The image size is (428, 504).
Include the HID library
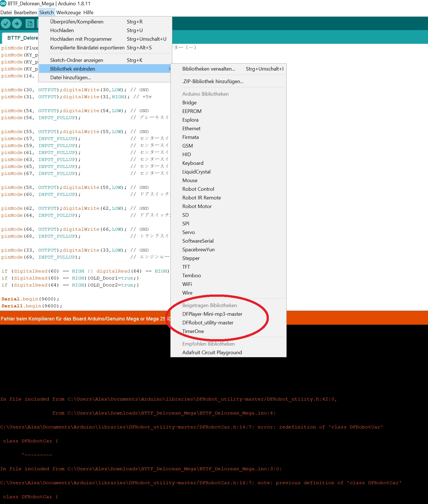[228, 155]
